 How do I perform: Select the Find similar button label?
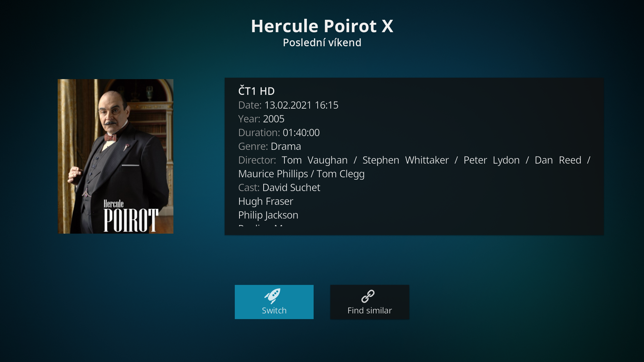click(x=370, y=310)
